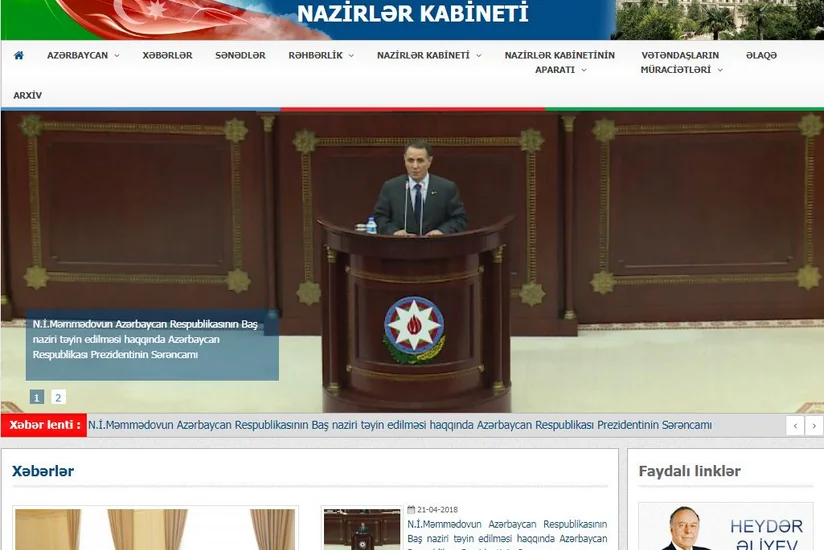Show previous news ticker item
Screen dimensions: 824x550
(795, 425)
